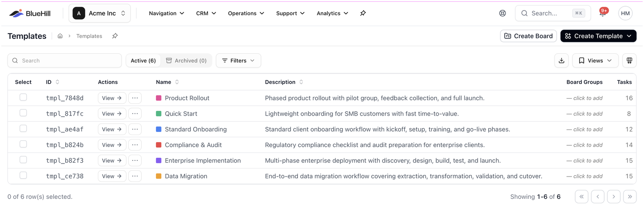Expand the Analytics menu
644x210 pixels.
tap(332, 13)
